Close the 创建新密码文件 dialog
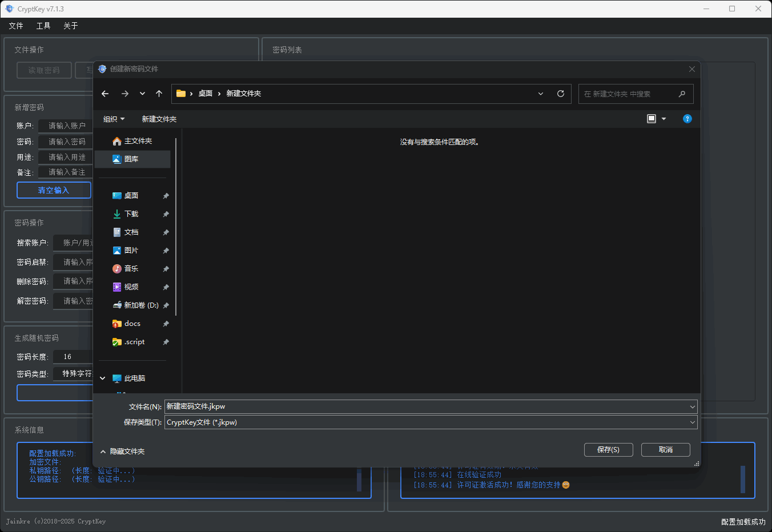The width and height of the screenshot is (772, 532). tap(692, 69)
